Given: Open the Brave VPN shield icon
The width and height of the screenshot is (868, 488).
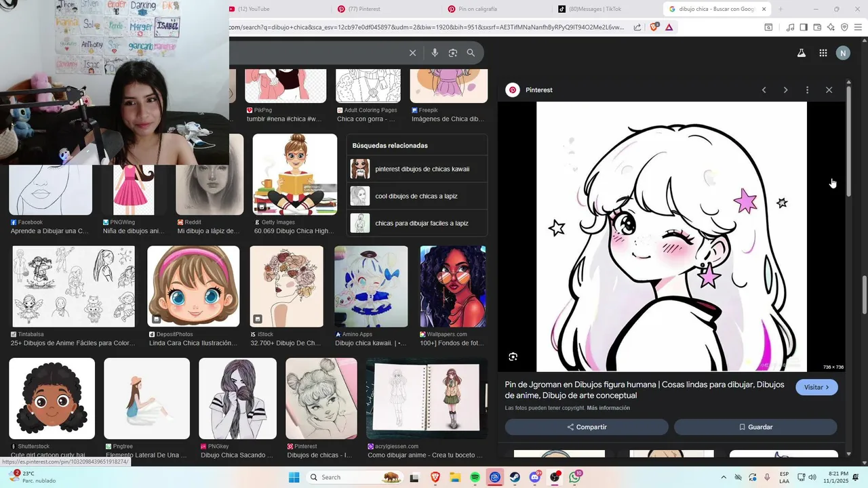Looking at the screenshot, I should (844, 27).
